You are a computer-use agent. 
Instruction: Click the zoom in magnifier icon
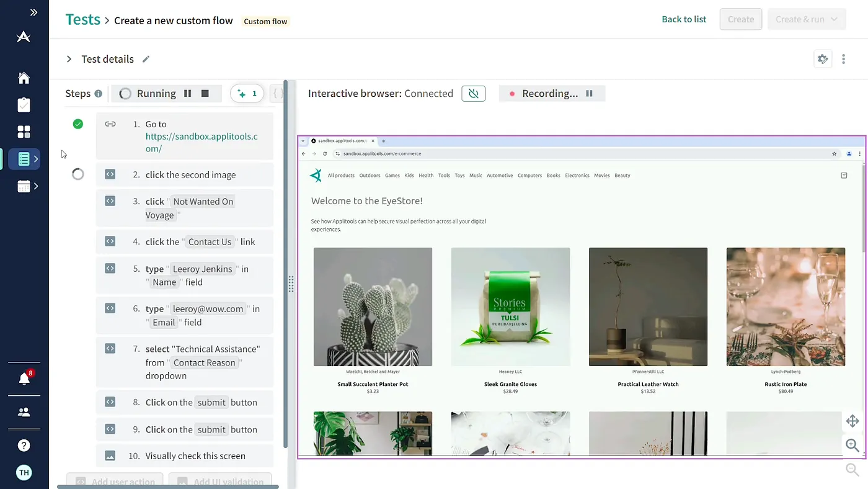pos(852,445)
